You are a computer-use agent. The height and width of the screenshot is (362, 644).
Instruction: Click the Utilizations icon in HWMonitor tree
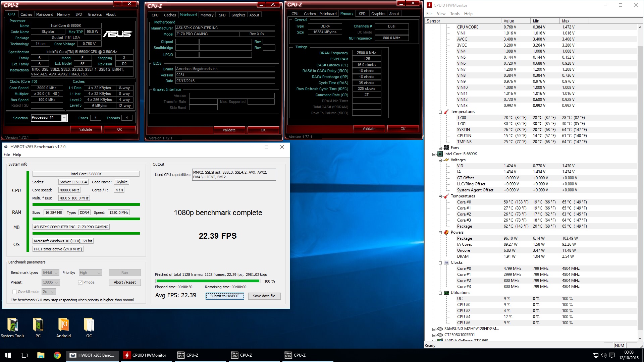[446, 293]
